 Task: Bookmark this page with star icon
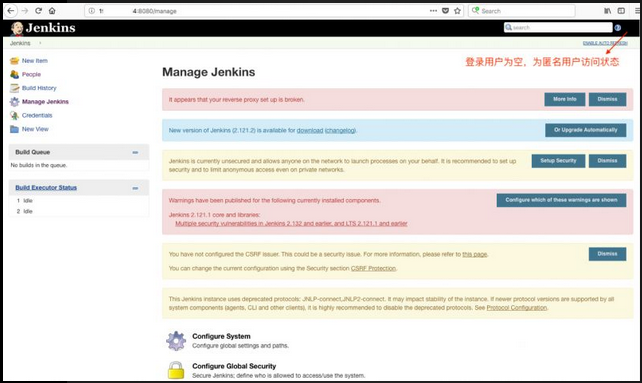pyautogui.click(x=457, y=11)
